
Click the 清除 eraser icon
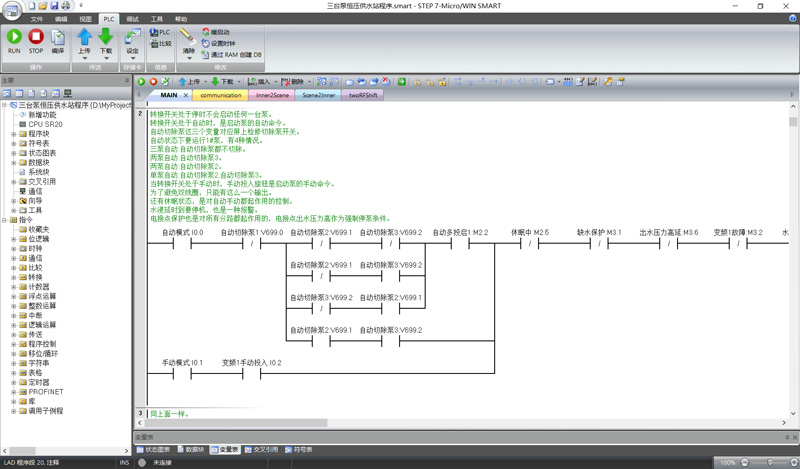pyautogui.click(x=188, y=37)
